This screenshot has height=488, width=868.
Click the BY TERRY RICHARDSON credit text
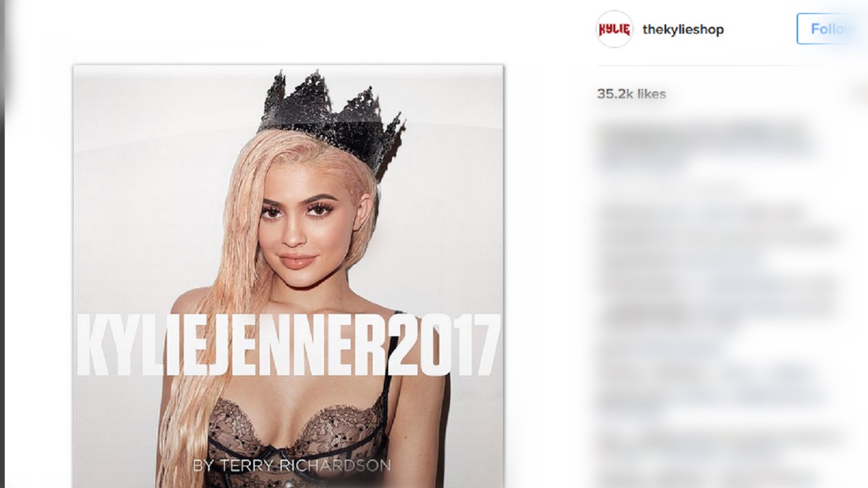(292, 465)
